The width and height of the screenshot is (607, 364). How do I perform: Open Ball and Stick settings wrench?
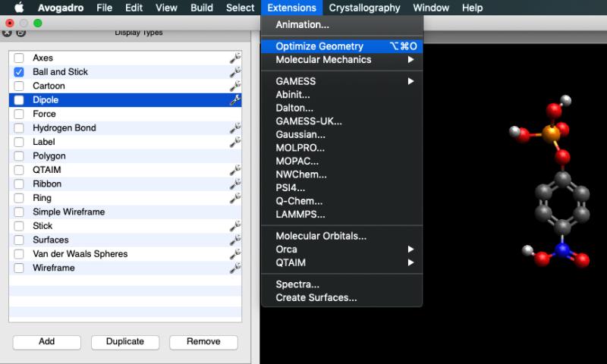pyautogui.click(x=235, y=72)
